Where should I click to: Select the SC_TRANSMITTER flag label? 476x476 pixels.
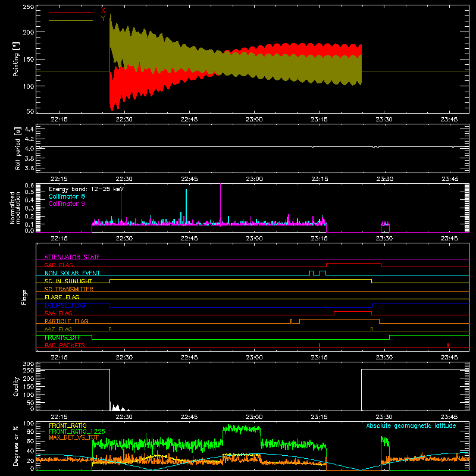(x=69, y=289)
